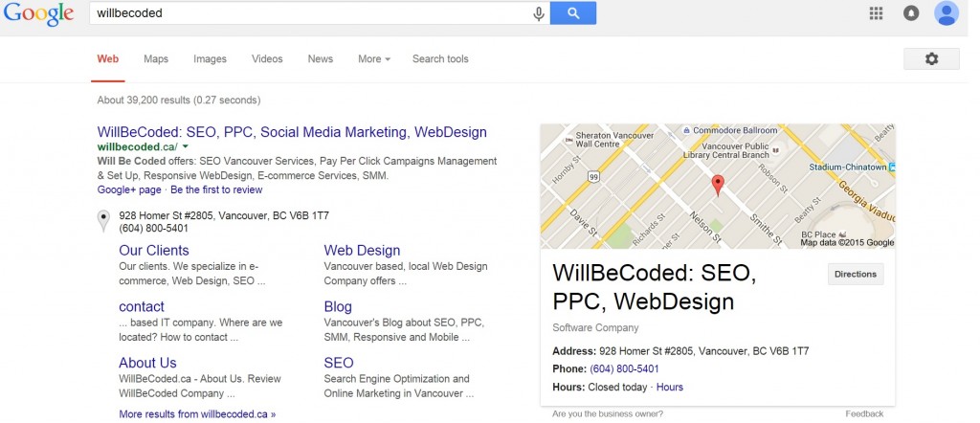Viewport: 980px width, 423px height.
Task: Switch to the Images tab
Action: pos(210,58)
